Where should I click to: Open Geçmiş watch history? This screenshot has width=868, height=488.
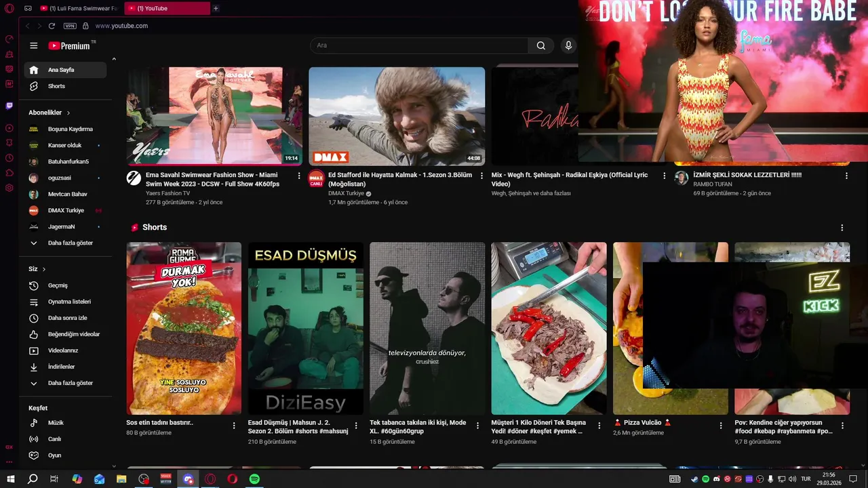65,285
